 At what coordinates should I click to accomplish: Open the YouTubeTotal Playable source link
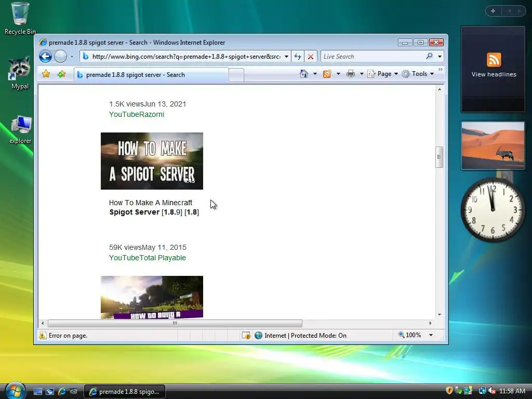[147, 258]
